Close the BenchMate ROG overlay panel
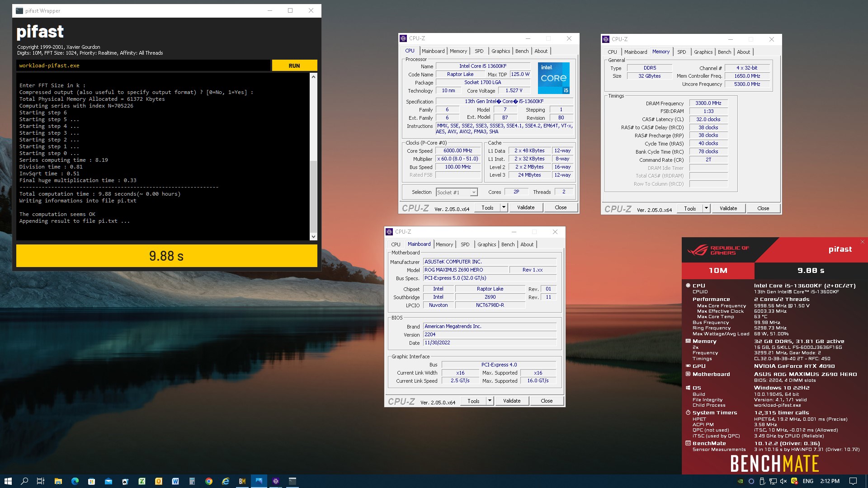 tap(862, 242)
